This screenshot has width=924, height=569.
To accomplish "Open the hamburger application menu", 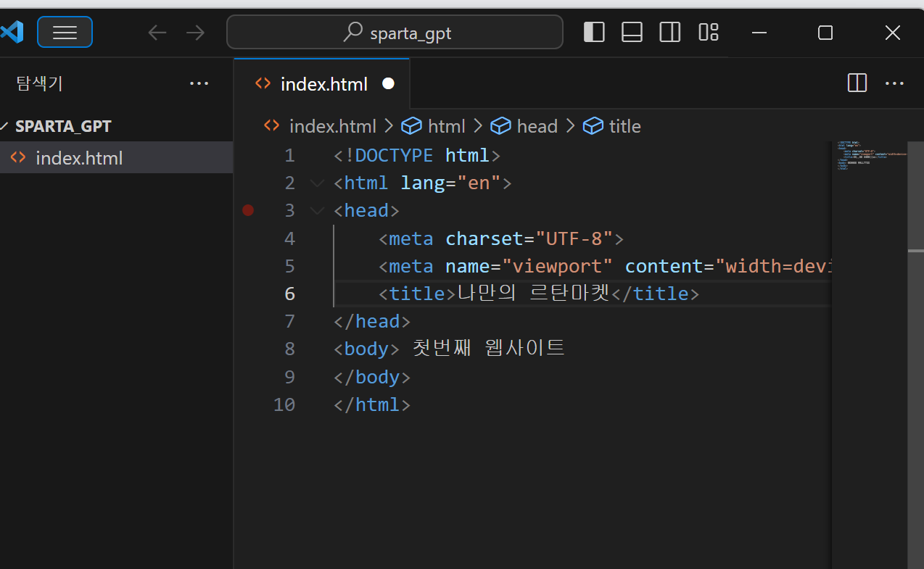I will click(x=65, y=32).
